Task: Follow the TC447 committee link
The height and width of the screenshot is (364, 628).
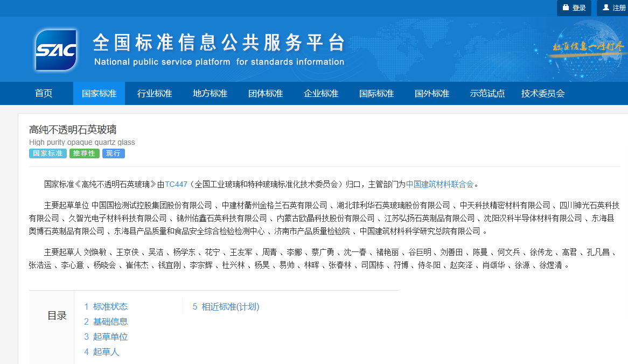Action: point(176,184)
